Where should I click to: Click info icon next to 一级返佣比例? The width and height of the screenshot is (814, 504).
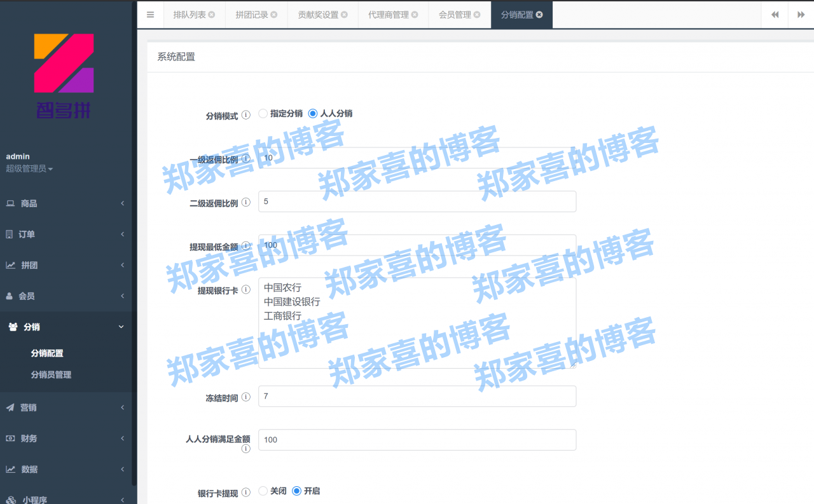(x=245, y=159)
